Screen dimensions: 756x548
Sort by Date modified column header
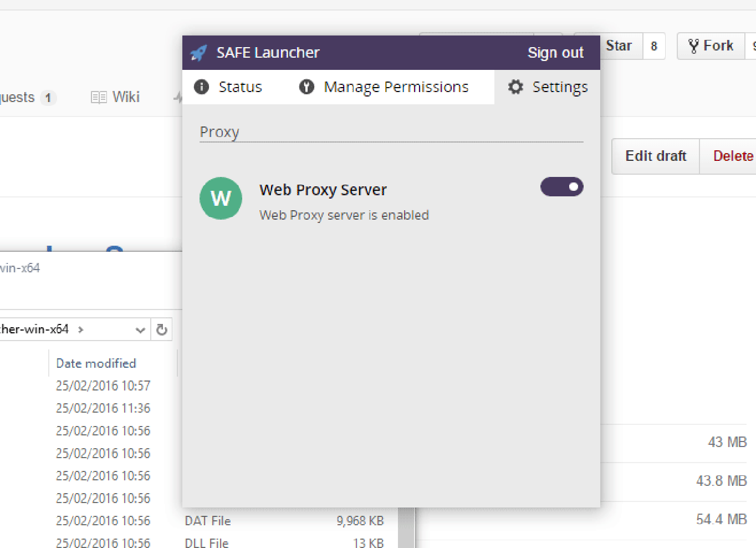click(x=96, y=363)
